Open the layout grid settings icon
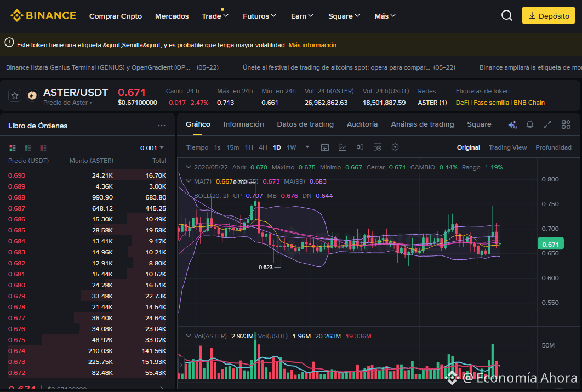Viewport: 582px width, 392px height. pos(566,125)
